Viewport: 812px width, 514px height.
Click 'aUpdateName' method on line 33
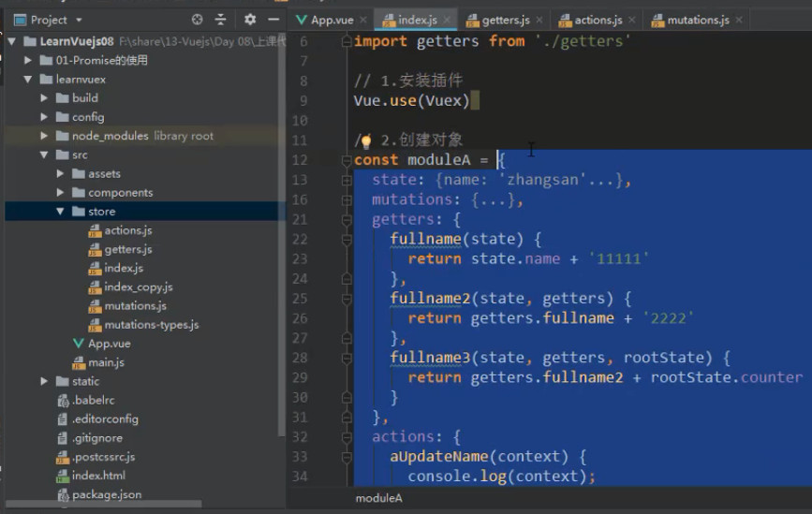(x=439, y=457)
